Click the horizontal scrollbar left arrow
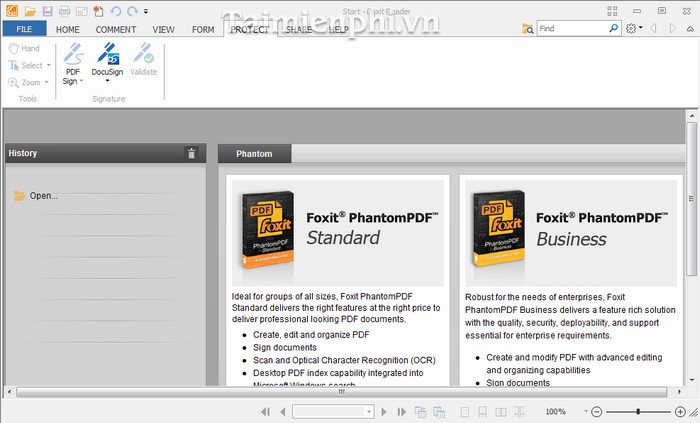Screen dimensions: 700x423 (9, 392)
